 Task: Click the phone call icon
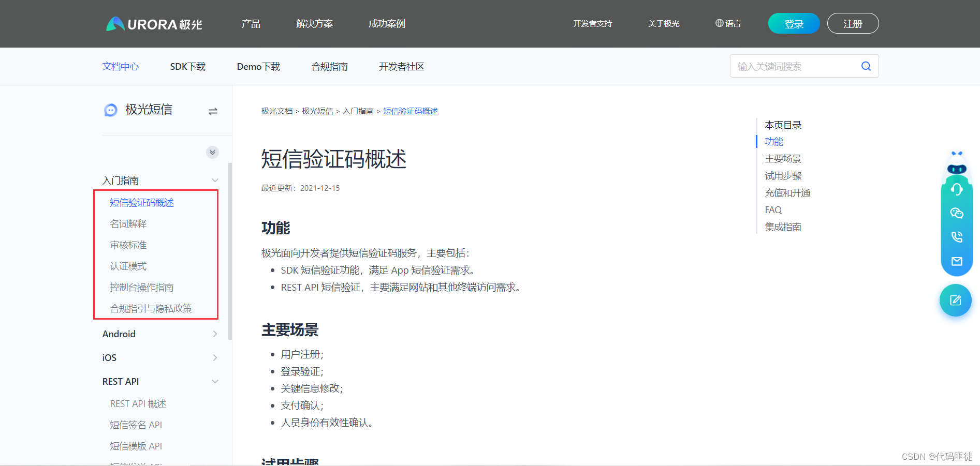point(956,237)
